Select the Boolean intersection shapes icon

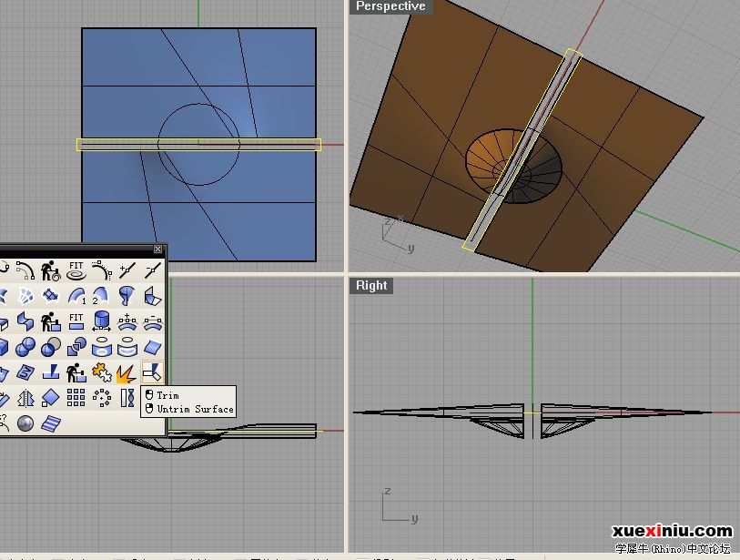pyautogui.click(x=76, y=347)
